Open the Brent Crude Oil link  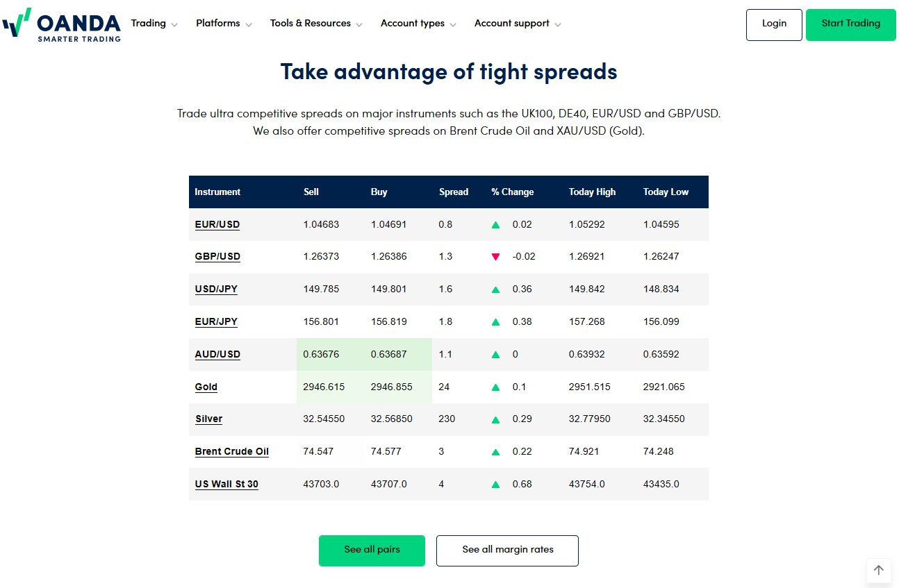(232, 452)
